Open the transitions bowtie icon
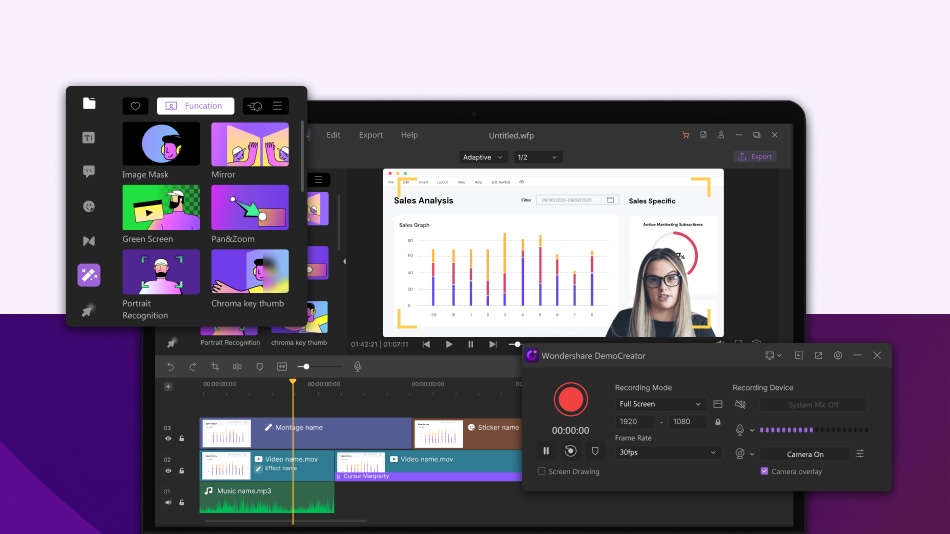The height and width of the screenshot is (534, 950). [x=88, y=241]
